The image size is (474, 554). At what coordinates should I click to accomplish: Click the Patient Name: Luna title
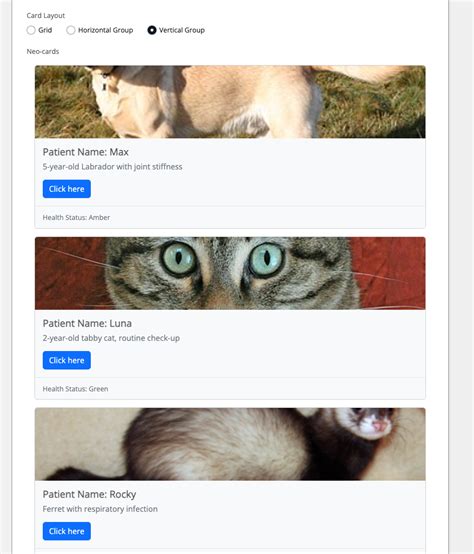(x=87, y=323)
